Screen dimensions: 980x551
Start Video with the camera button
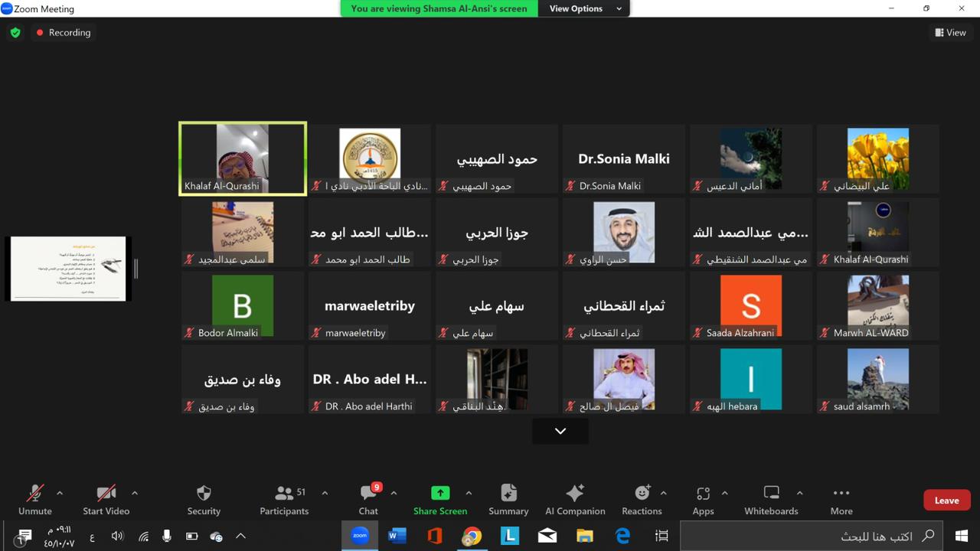pos(106,499)
